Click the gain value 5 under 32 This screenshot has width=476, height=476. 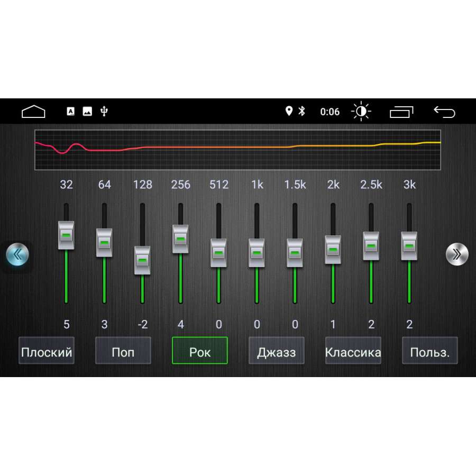point(67,325)
